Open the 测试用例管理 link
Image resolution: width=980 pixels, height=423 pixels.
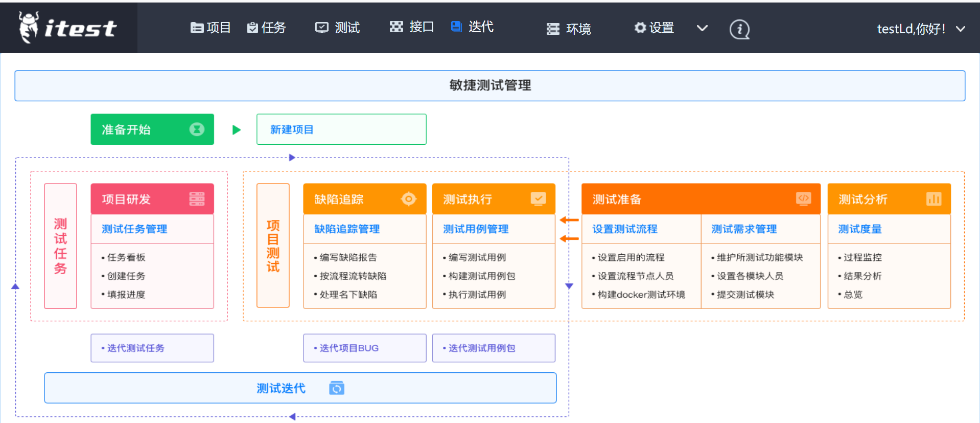[x=476, y=229]
